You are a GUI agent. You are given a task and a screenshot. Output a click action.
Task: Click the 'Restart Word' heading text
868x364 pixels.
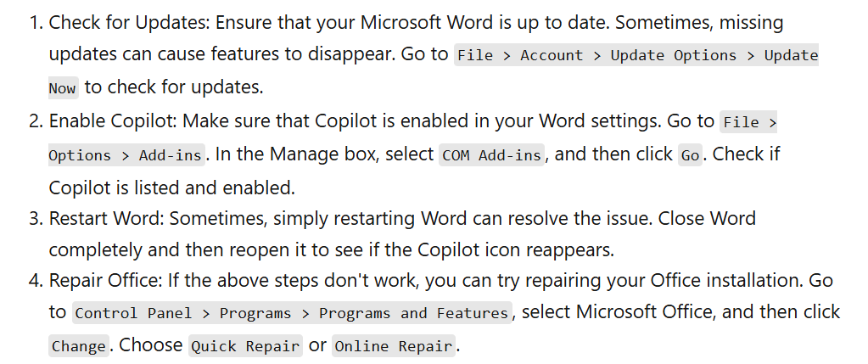click(x=104, y=219)
